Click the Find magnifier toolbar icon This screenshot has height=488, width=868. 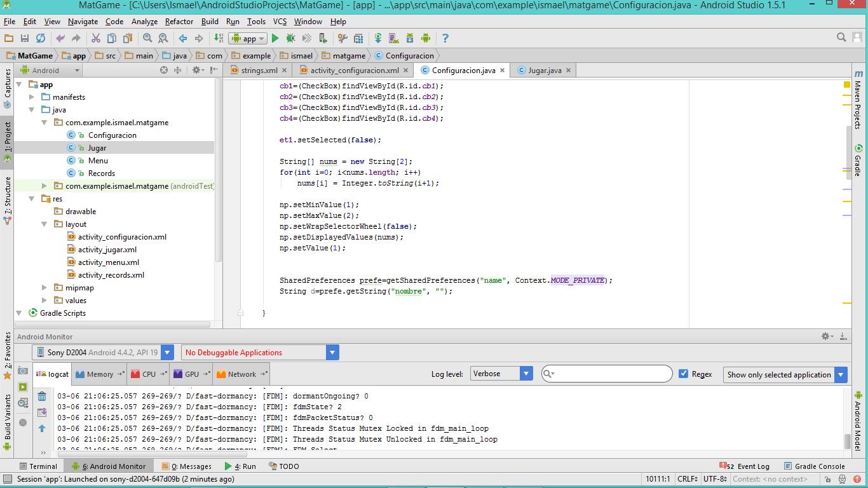[x=147, y=38]
